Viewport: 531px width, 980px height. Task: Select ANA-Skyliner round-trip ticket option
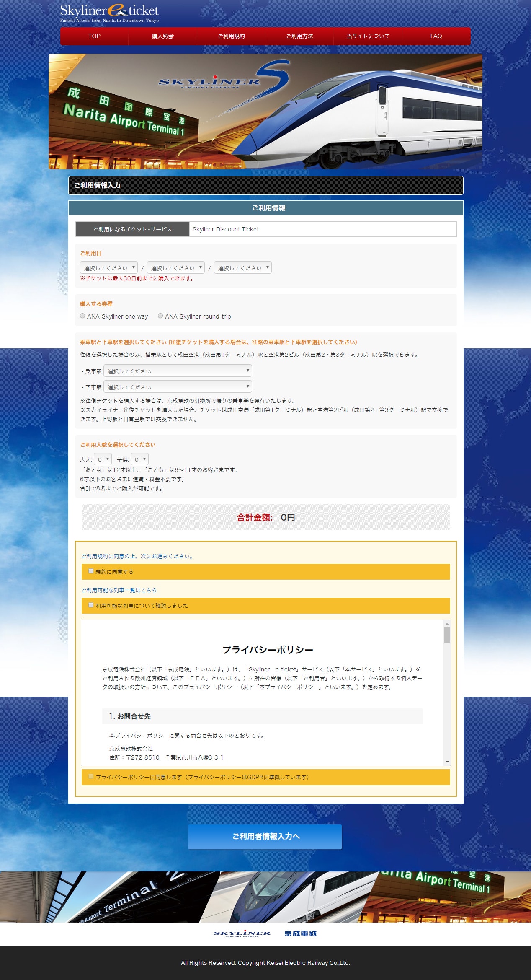[160, 316]
